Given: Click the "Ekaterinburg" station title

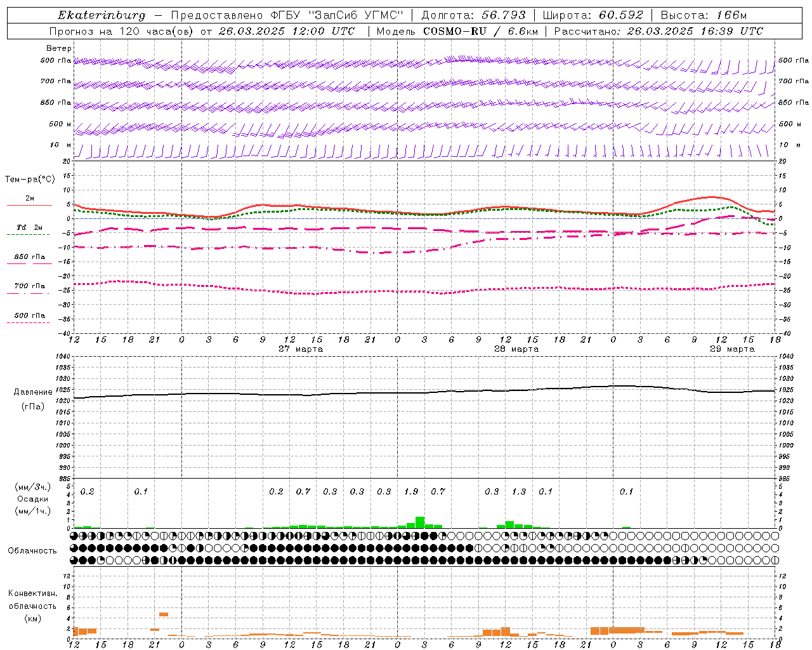Looking at the screenshot, I should pos(101,15).
